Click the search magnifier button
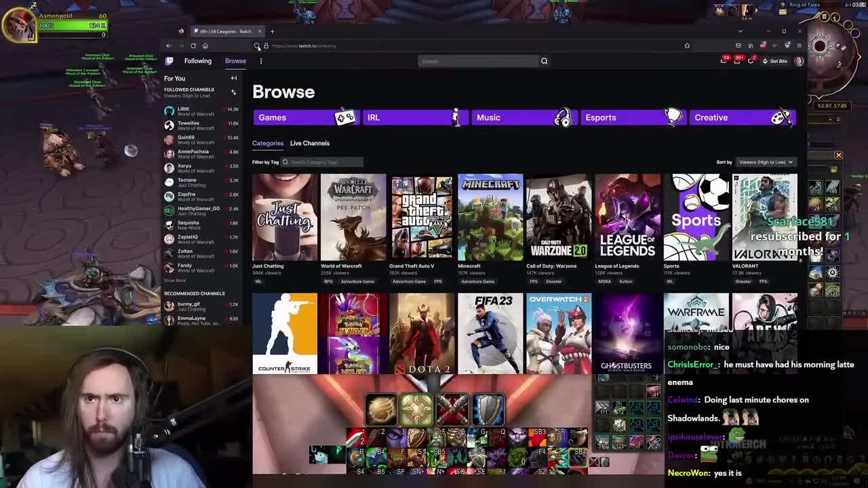This screenshot has height=488, width=868. (544, 61)
